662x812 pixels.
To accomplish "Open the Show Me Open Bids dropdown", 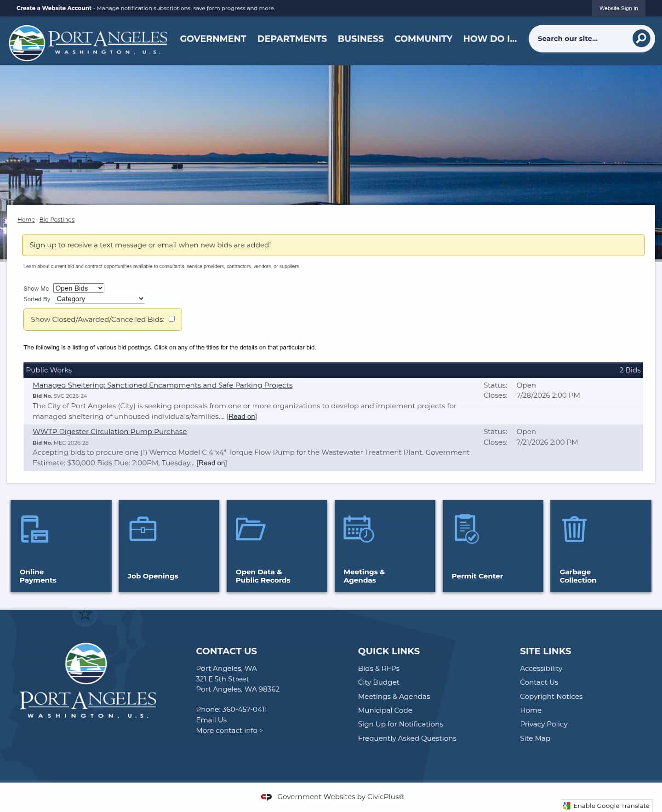I will [79, 288].
